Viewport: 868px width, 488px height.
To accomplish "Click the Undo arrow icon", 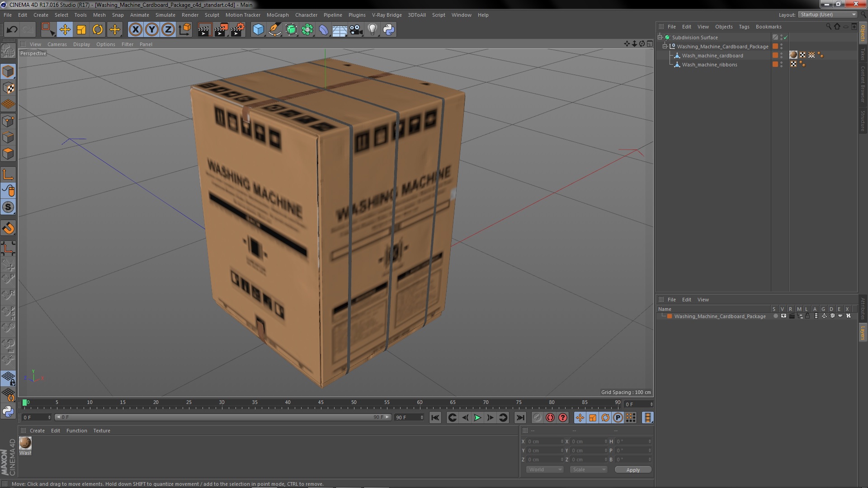I will coord(12,30).
